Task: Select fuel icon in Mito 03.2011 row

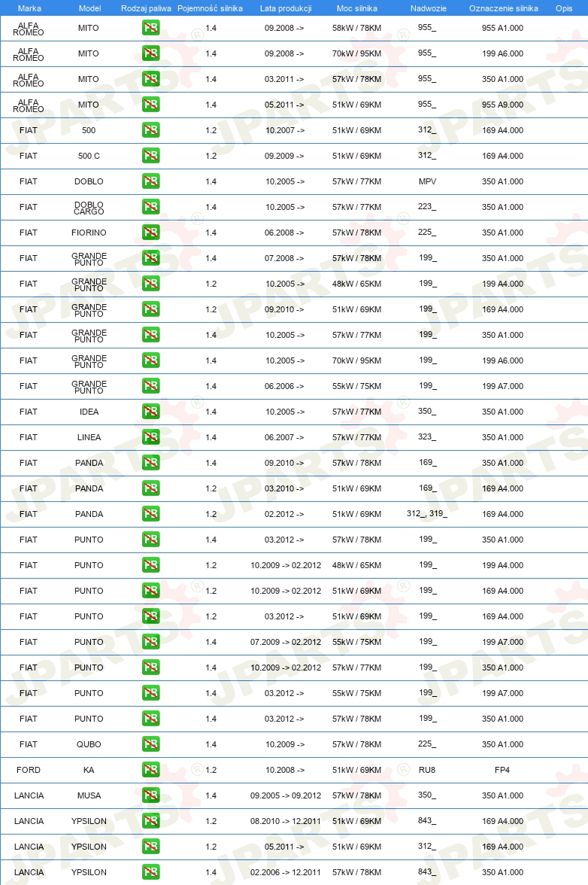Action: [150, 79]
